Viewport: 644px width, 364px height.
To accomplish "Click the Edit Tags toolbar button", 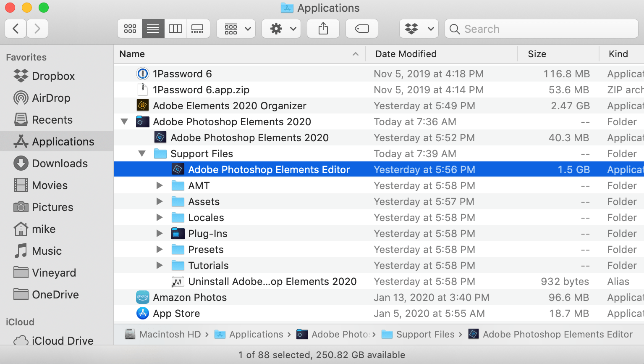I will tap(362, 29).
